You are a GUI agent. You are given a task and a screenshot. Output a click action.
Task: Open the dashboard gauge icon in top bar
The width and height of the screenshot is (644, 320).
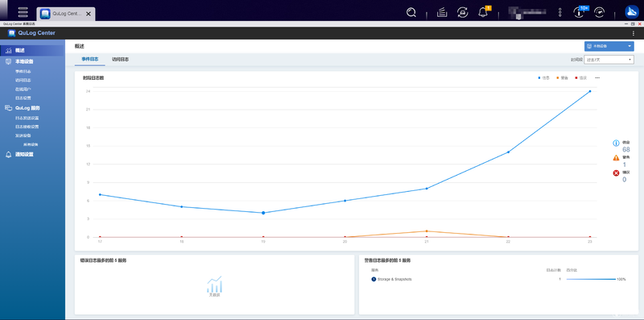tap(600, 13)
